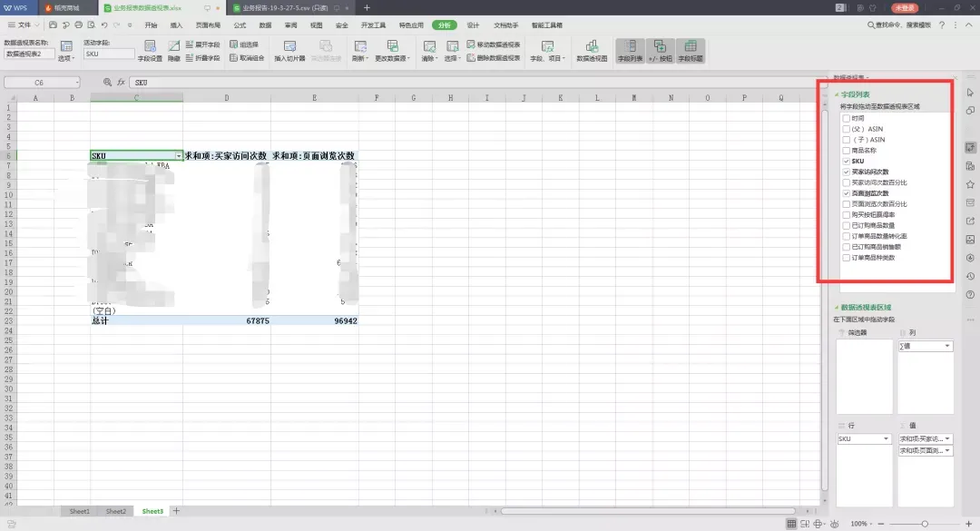Click the zoom in plus button

coord(968,524)
